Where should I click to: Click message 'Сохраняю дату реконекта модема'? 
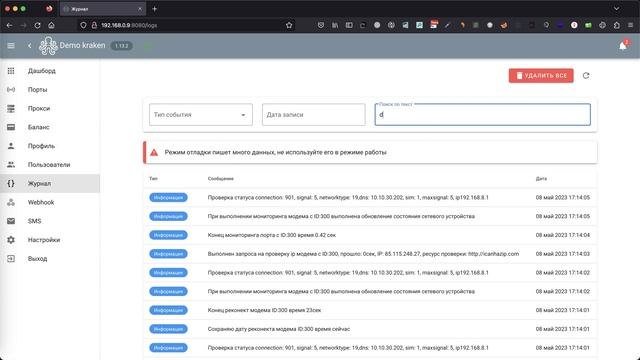pos(279,329)
